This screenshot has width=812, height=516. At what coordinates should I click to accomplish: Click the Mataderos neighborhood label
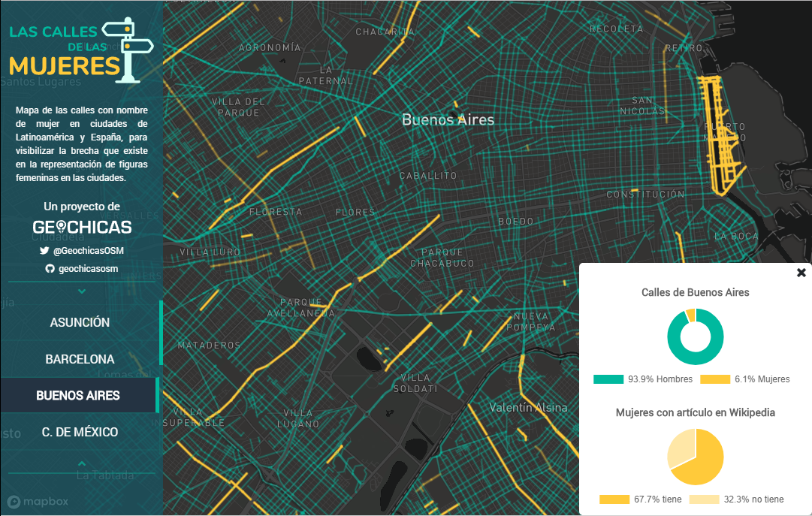[210, 345]
